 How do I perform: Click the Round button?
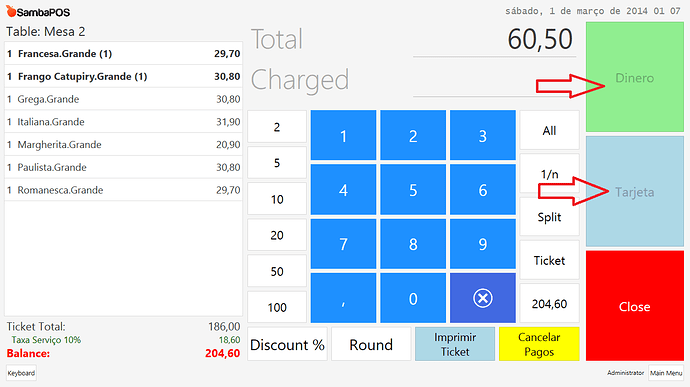point(371,344)
